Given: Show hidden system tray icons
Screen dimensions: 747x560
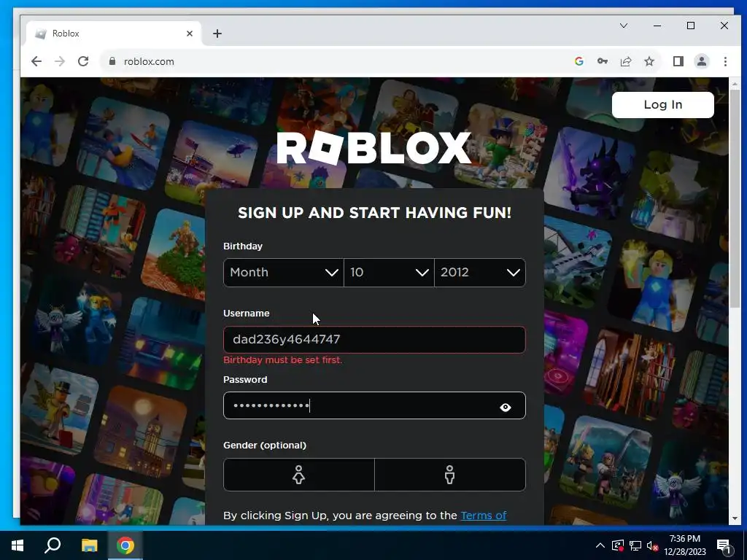Looking at the screenshot, I should click(x=600, y=545).
